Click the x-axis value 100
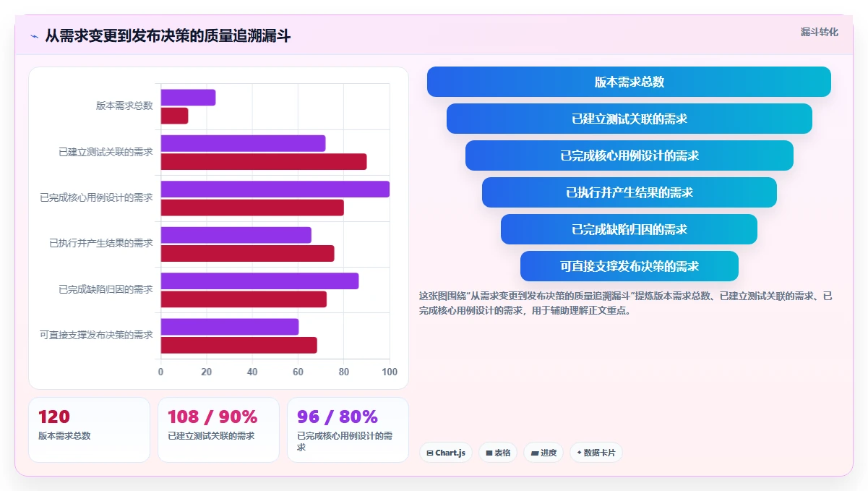Viewport: 868px width, 491px height. (x=390, y=372)
